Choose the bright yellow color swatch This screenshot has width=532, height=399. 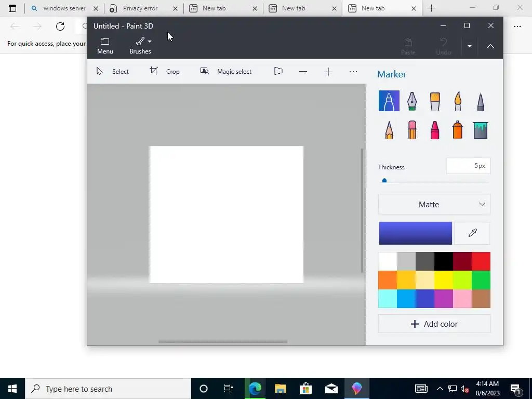click(x=444, y=280)
